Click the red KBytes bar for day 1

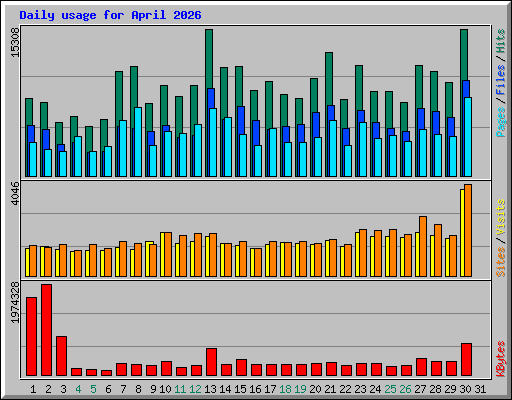pyautogui.click(x=31, y=337)
